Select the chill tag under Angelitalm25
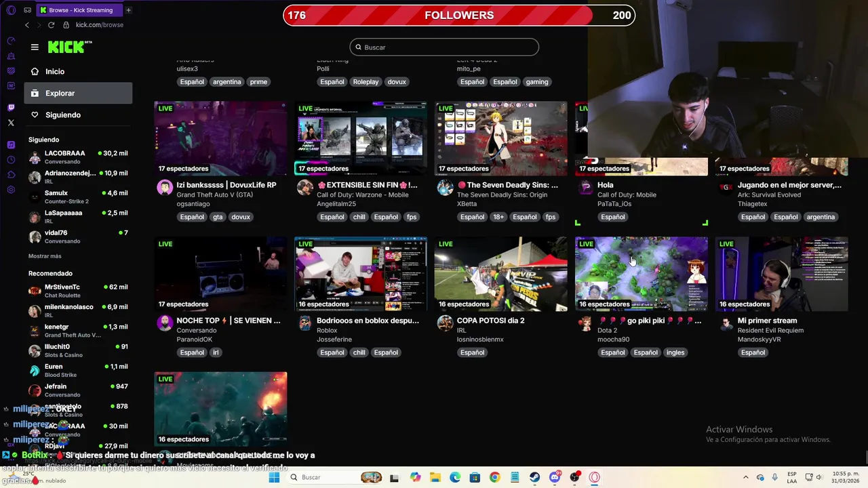 click(359, 217)
